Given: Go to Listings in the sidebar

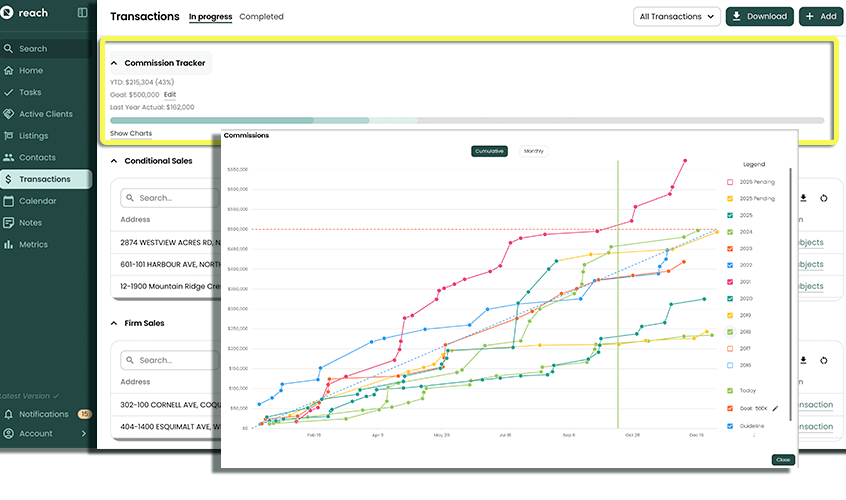Looking at the screenshot, I should tap(33, 136).
